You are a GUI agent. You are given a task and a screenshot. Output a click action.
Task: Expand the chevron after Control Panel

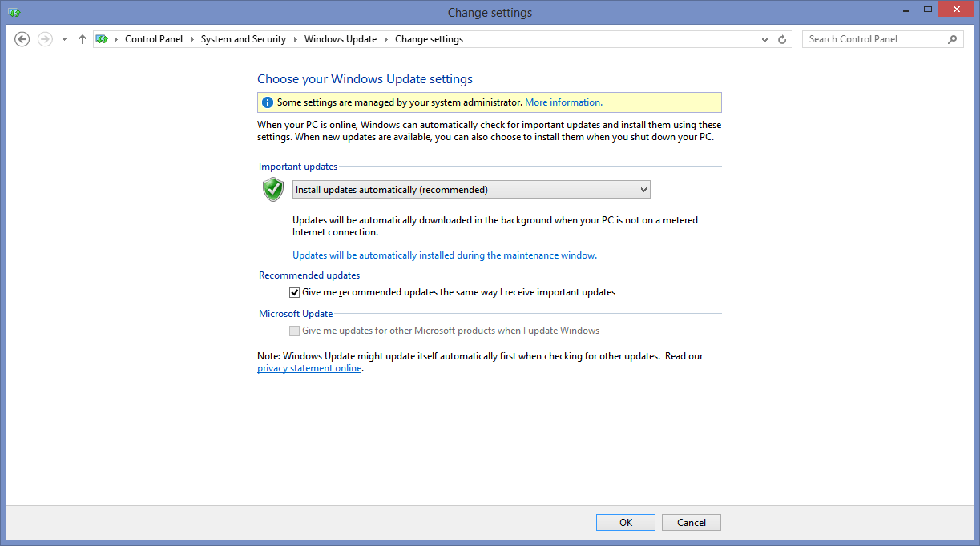point(192,38)
